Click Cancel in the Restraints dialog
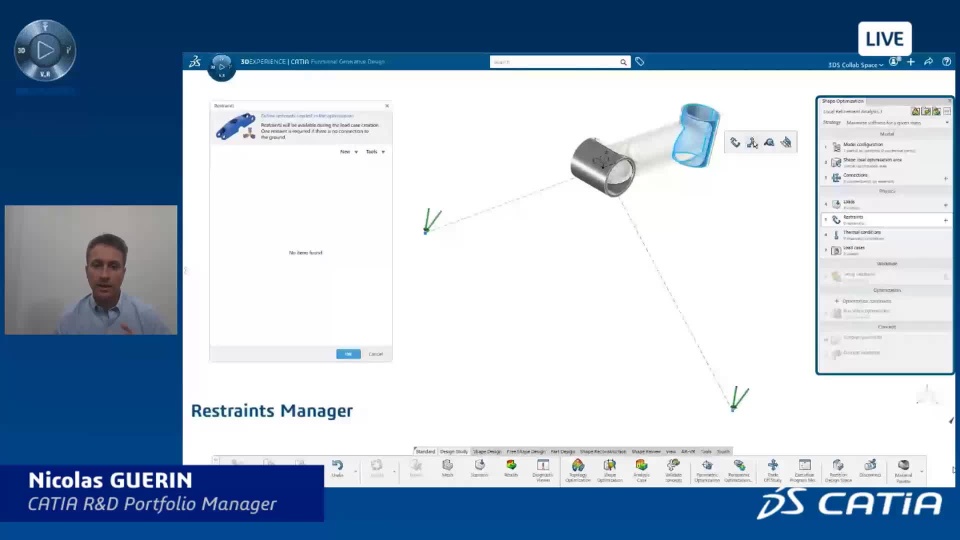960x540 pixels. [375, 354]
